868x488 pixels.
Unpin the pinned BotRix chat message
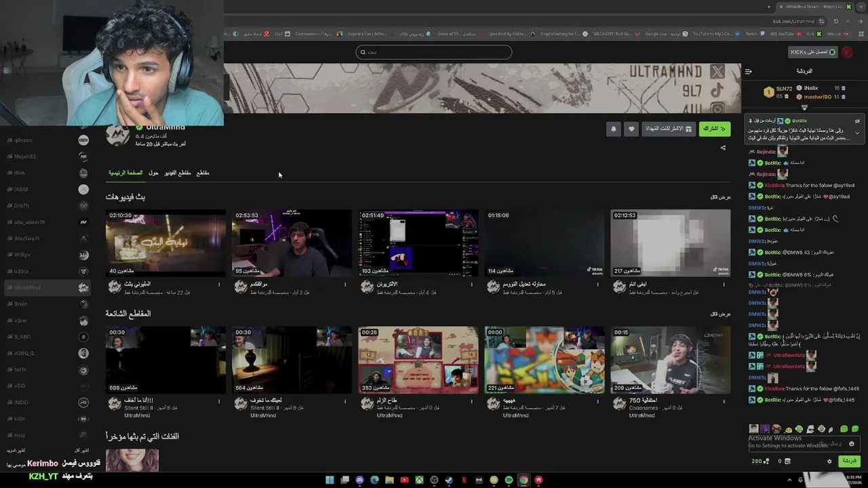click(857, 121)
